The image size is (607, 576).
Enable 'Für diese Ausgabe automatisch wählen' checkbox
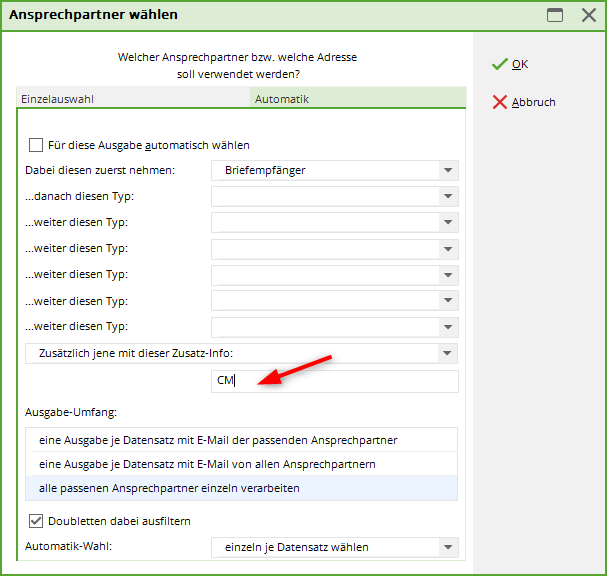(37, 145)
